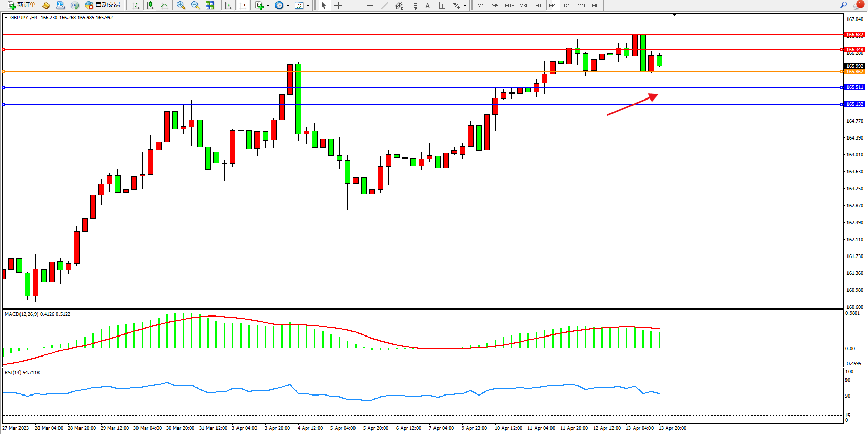Click the tile windows icon

(x=210, y=5)
